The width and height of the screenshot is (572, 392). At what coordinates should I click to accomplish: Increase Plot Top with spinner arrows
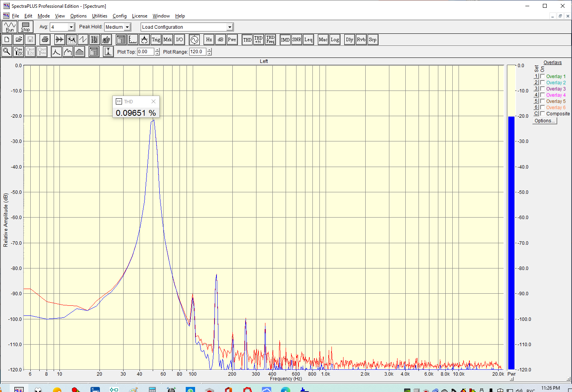[x=157, y=50]
